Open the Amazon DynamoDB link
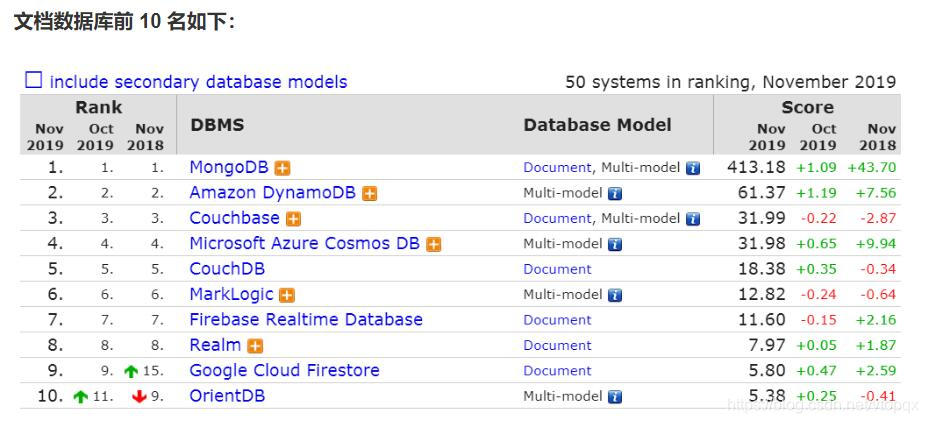 coord(273,193)
